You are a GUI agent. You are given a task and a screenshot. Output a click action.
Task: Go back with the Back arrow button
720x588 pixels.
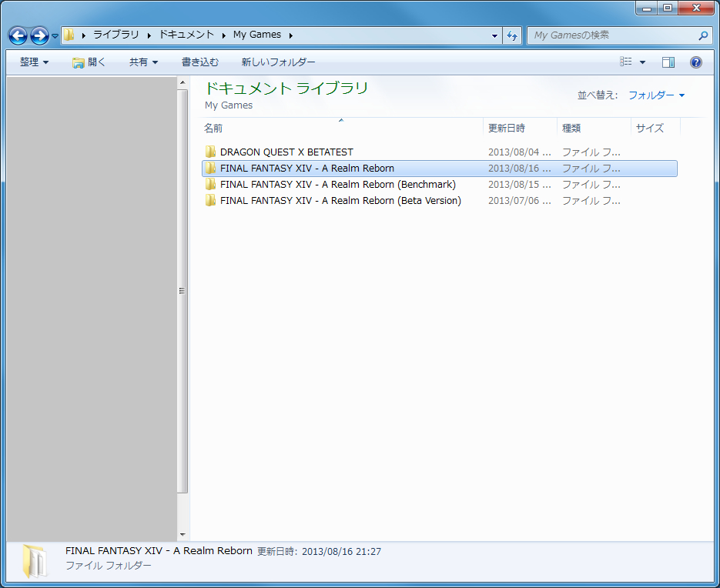tap(18, 35)
